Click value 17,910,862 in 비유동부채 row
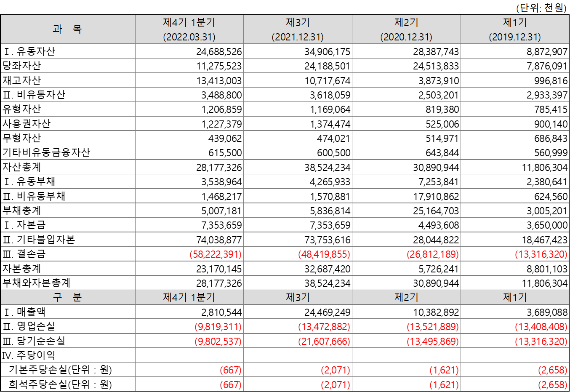 [436, 197]
